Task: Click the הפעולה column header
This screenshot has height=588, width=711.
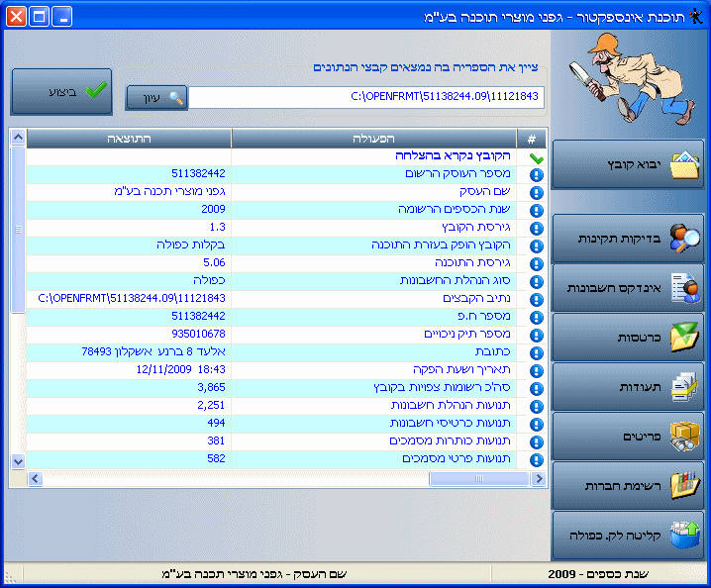Action: tap(374, 139)
